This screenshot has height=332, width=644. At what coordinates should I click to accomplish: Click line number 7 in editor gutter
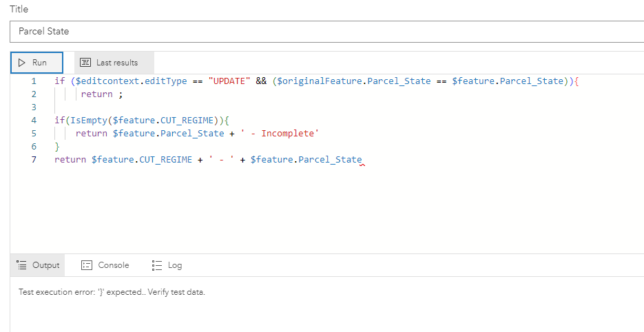tap(33, 160)
